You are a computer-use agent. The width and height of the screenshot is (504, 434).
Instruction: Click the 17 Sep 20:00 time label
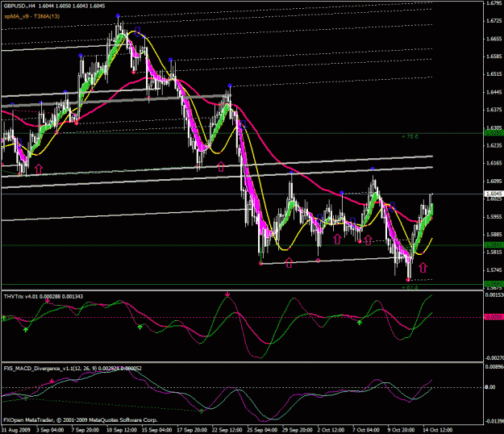(x=192, y=430)
